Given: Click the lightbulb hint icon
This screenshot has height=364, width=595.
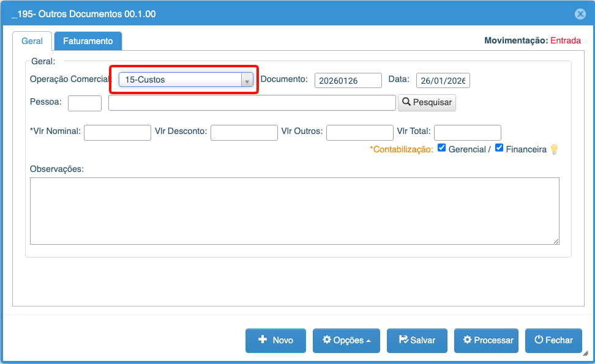Looking at the screenshot, I should 554,149.
